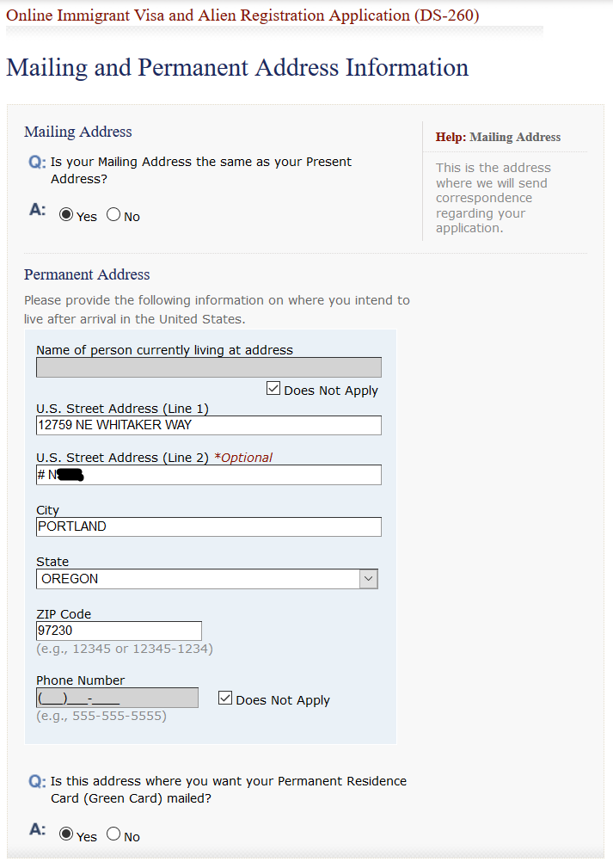613x868 pixels.
Task: Click the City field containing PORTLAND
Action: 209,526
